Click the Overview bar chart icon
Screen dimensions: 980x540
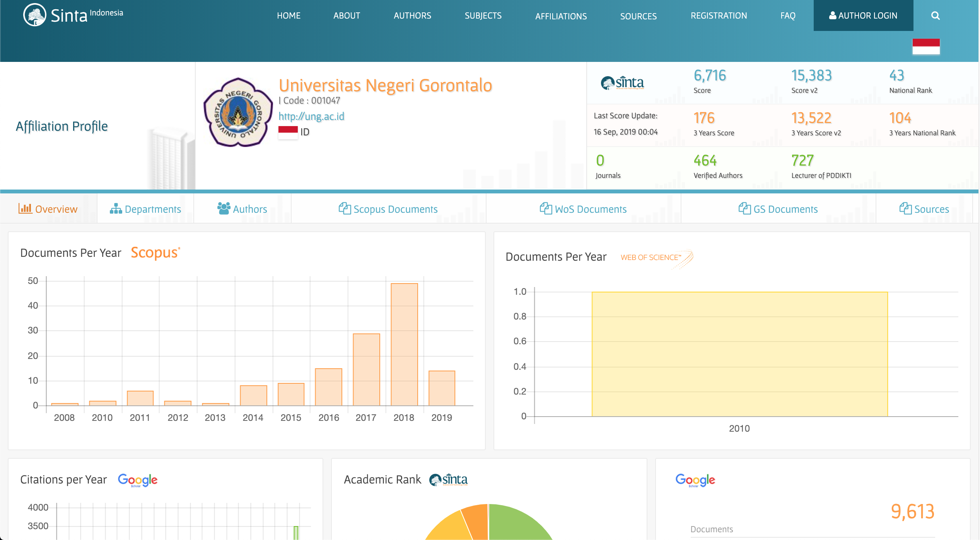point(25,208)
